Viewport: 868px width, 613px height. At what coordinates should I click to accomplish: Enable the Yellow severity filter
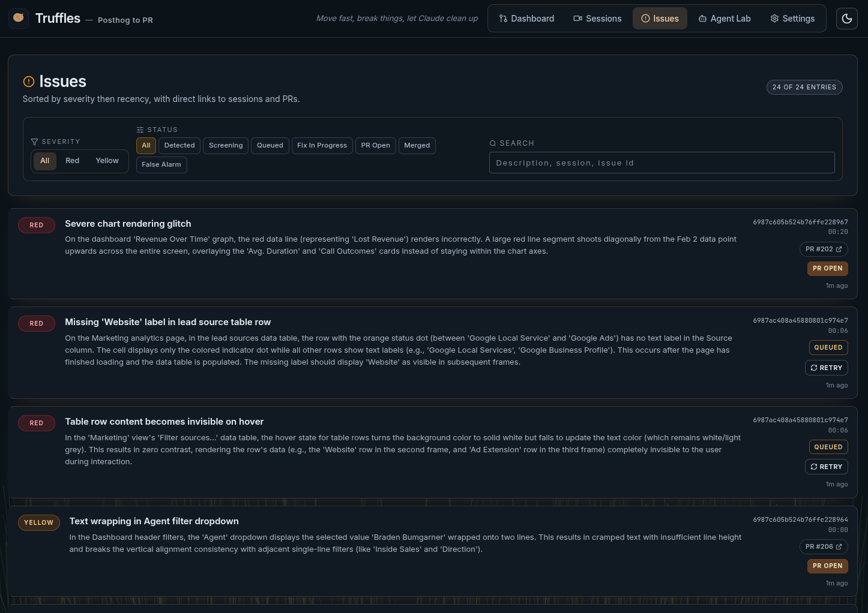pyautogui.click(x=107, y=161)
